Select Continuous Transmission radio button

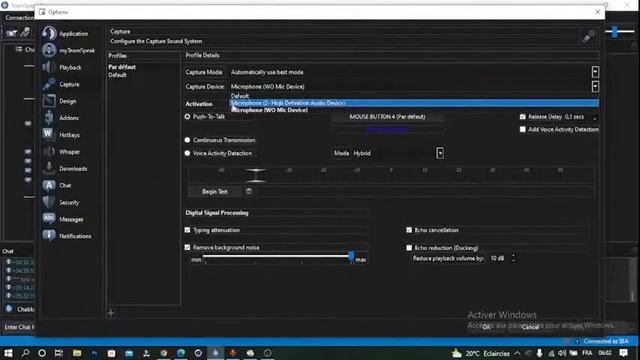187,140
